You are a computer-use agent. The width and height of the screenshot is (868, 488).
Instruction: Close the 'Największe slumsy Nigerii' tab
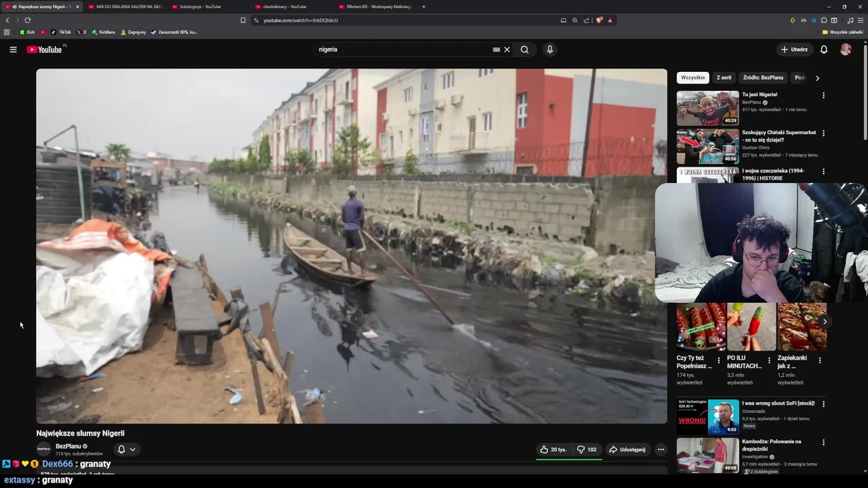click(x=77, y=7)
